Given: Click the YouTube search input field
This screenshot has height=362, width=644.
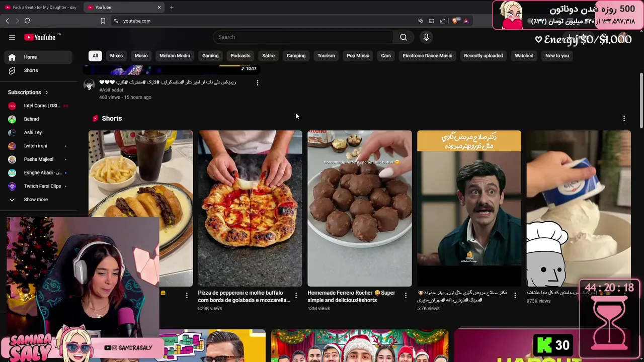Looking at the screenshot, I should pyautogui.click(x=303, y=37).
